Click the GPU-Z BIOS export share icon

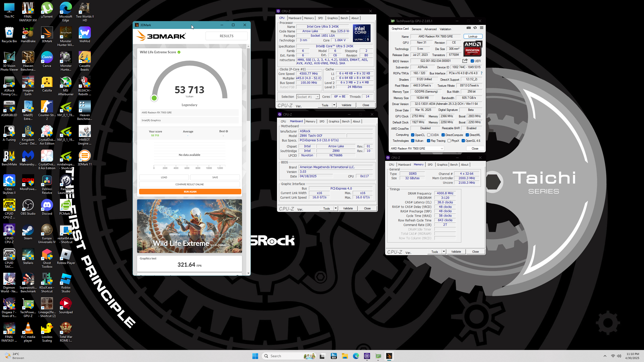(x=465, y=61)
